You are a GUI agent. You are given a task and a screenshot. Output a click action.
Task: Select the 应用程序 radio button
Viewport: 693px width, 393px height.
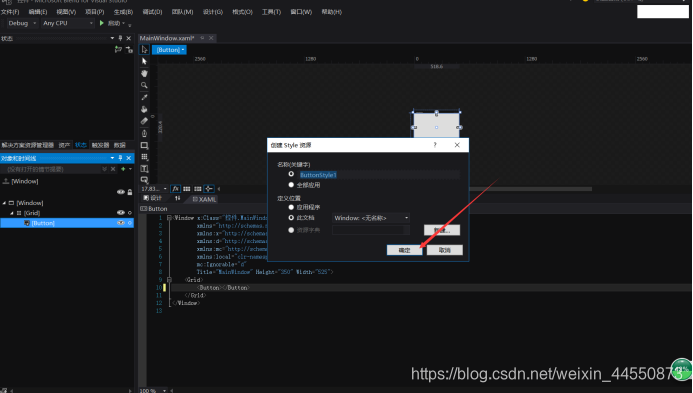point(291,207)
